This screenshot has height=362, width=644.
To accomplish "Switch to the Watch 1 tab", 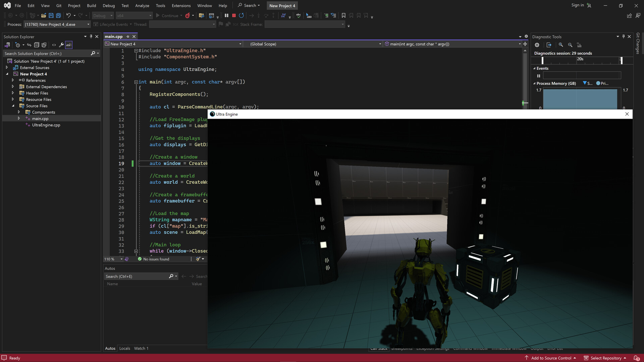I will [x=141, y=348].
